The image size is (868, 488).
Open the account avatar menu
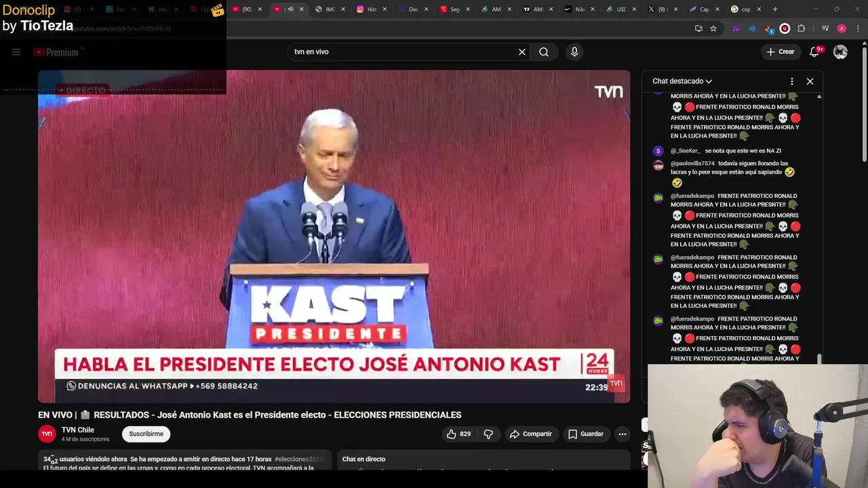click(840, 52)
